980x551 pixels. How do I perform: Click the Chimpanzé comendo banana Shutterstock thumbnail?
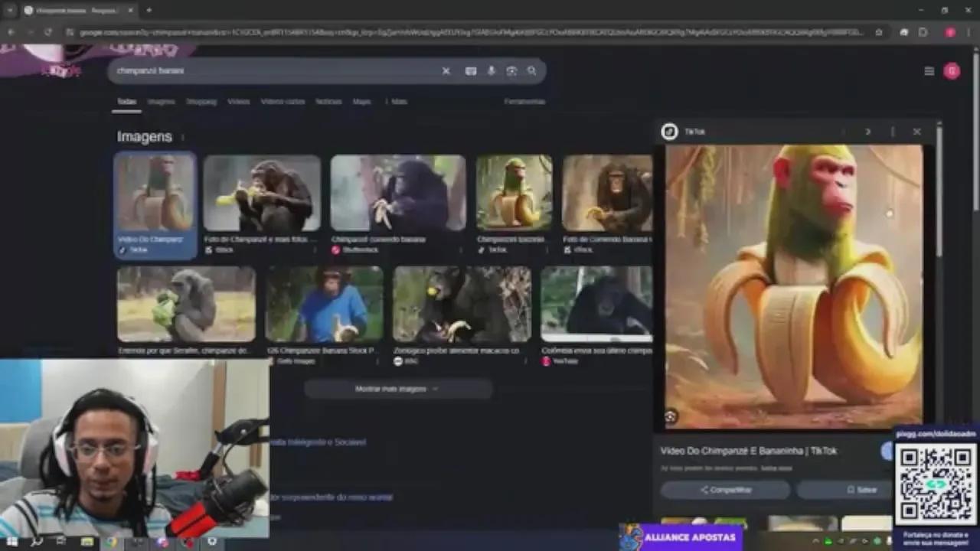[x=397, y=191]
